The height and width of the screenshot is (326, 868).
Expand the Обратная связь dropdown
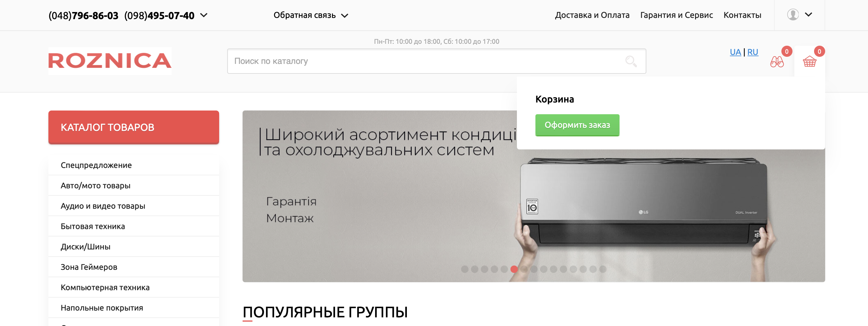point(311,15)
